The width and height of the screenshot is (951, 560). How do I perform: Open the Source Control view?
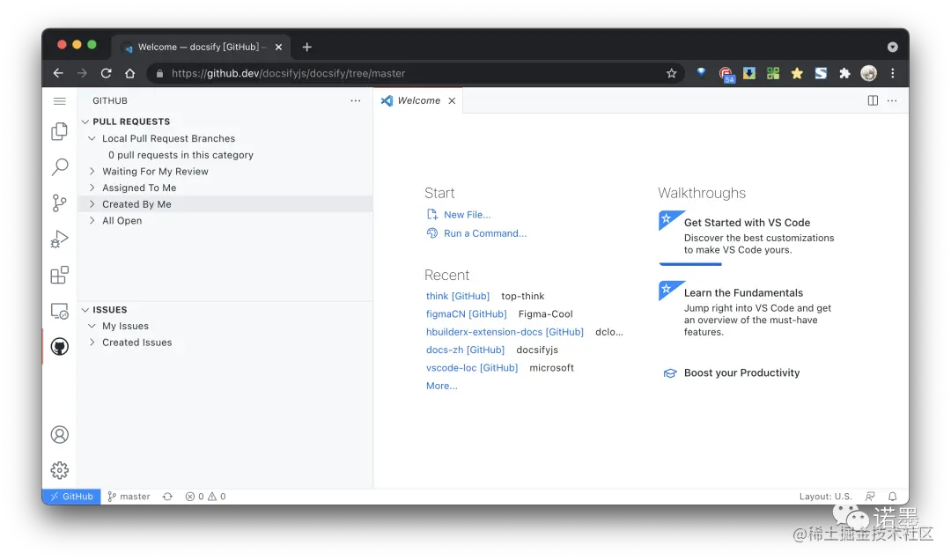pyautogui.click(x=60, y=203)
